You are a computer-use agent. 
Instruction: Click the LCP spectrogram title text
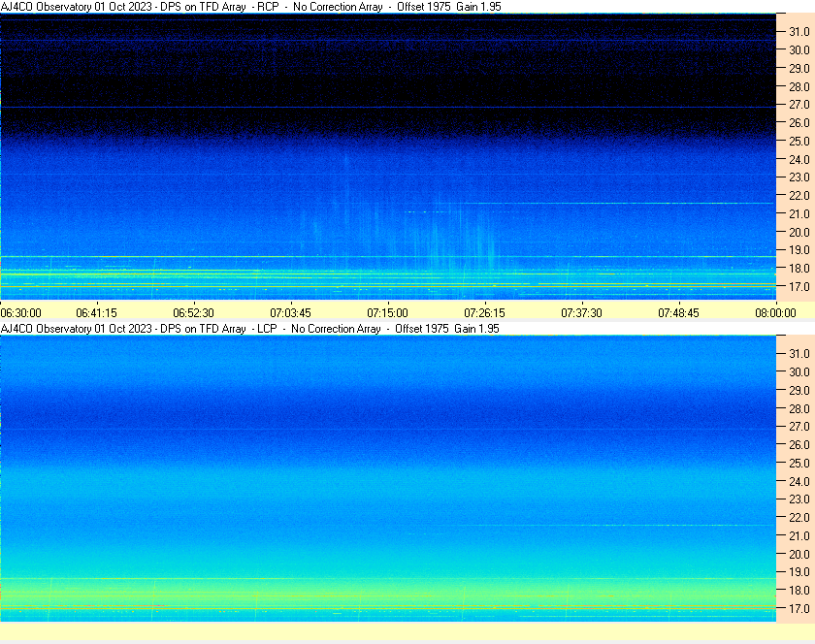click(x=250, y=329)
